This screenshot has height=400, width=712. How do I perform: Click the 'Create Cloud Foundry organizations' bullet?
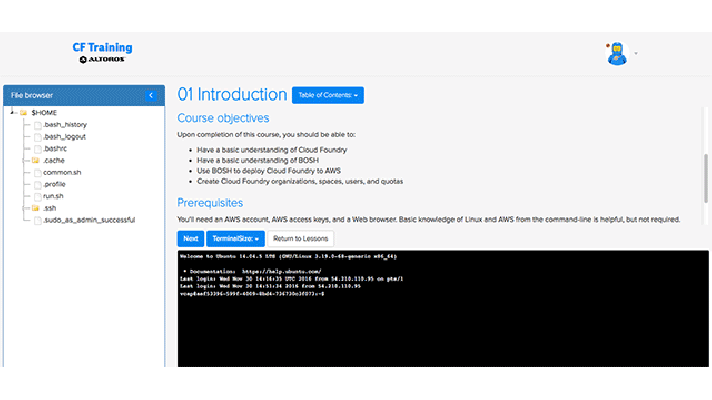(300, 181)
